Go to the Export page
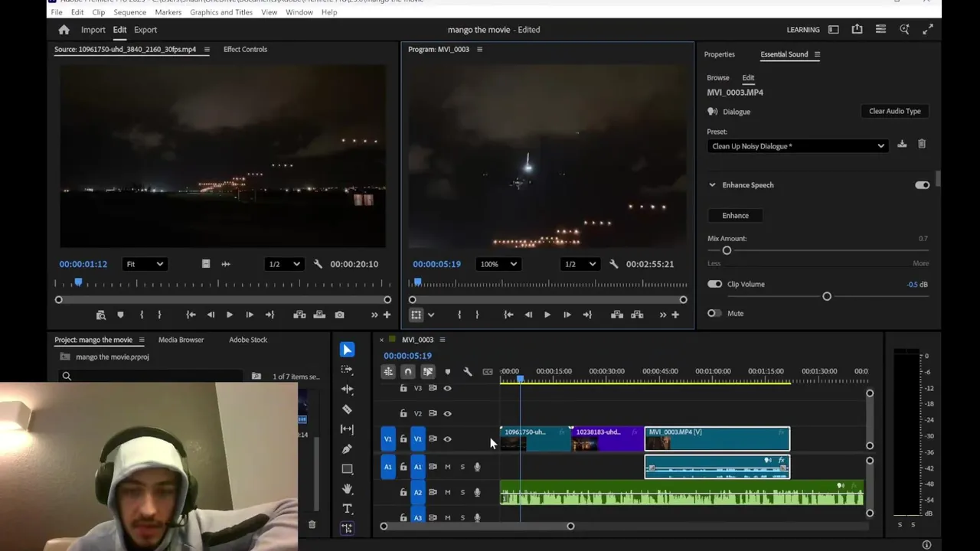Image resolution: width=980 pixels, height=551 pixels. click(x=145, y=30)
